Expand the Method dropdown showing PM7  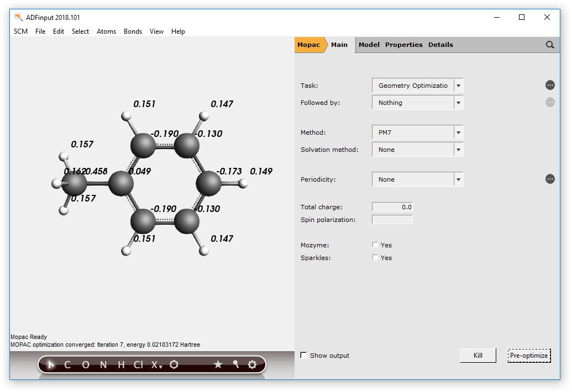tap(417, 133)
